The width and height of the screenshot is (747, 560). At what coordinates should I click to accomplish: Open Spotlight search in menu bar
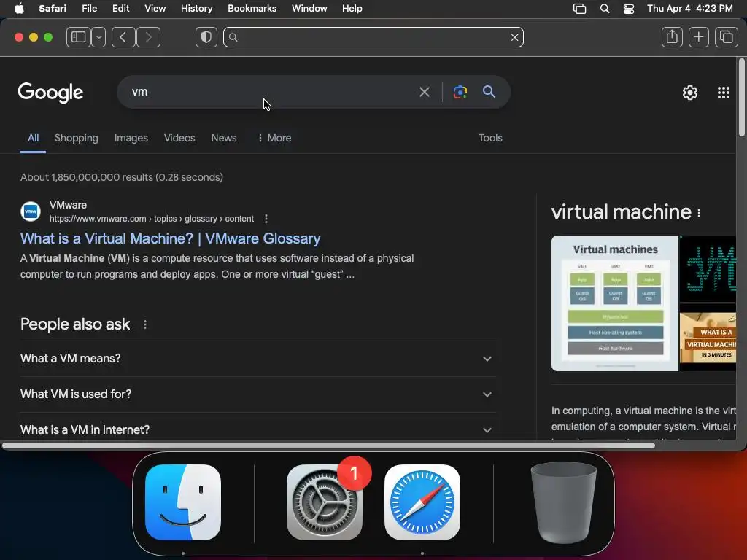[605, 9]
